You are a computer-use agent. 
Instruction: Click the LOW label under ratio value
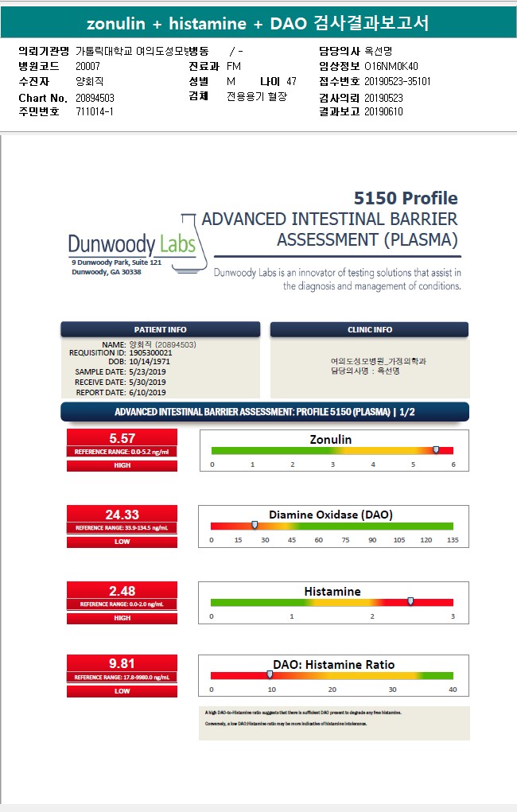pyautogui.click(x=122, y=691)
